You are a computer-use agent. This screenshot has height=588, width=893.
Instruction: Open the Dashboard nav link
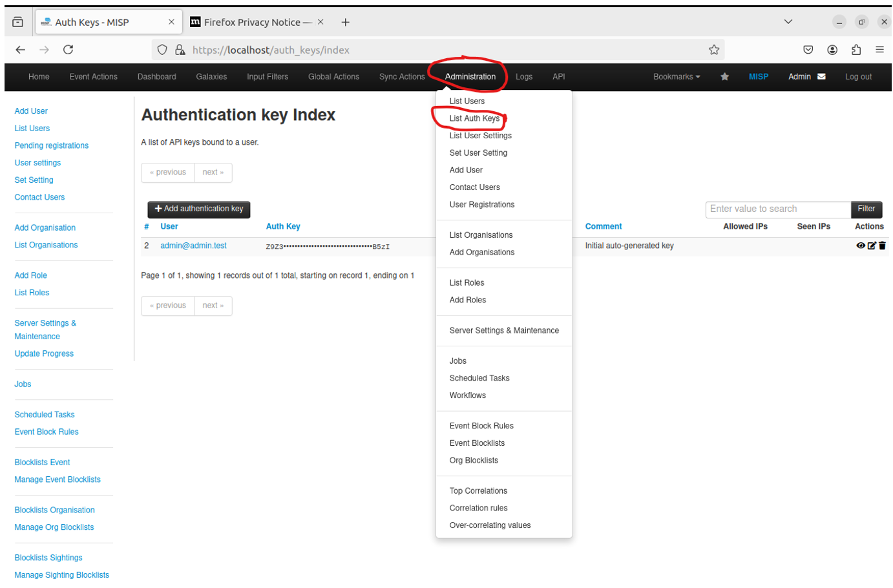(x=156, y=77)
